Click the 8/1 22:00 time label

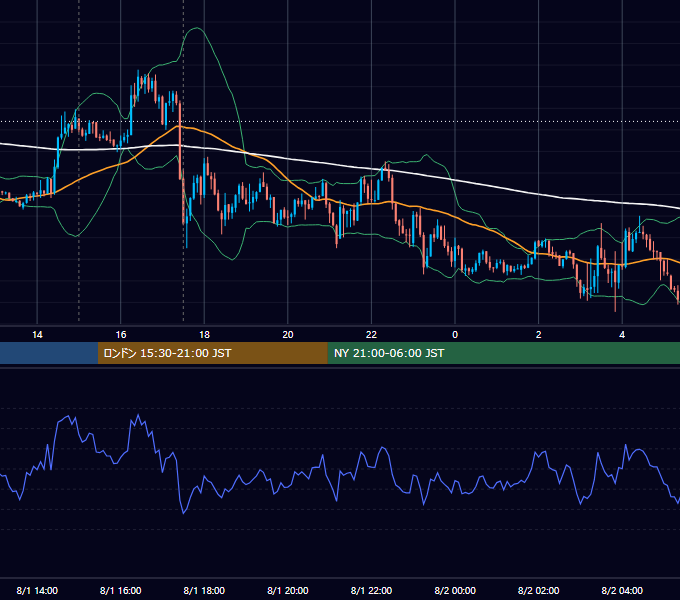point(371,590)
